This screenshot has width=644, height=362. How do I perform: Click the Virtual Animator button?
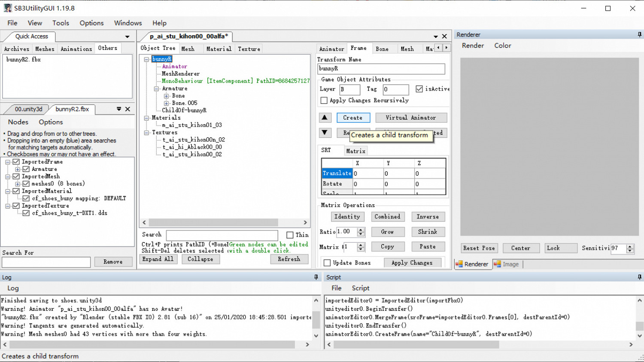coord(410,118)
